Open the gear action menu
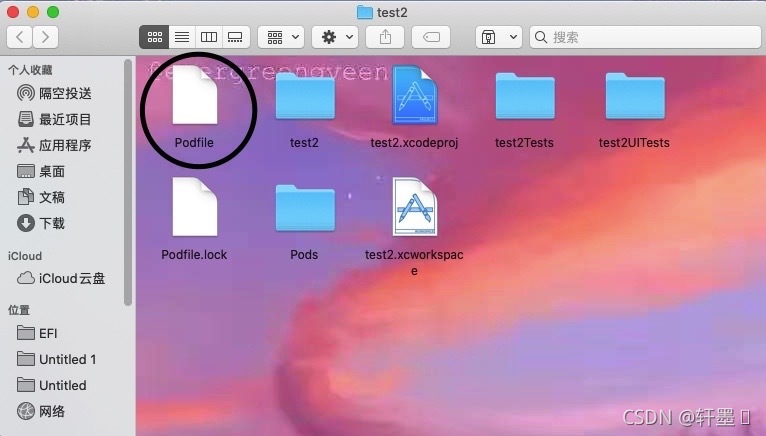Viewport: 766px width, 436px height. click(336, 37)
